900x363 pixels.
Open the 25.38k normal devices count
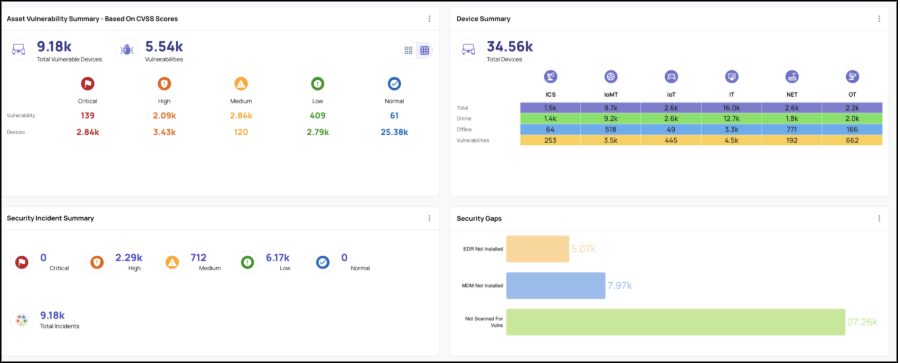(x=394, y=132)
